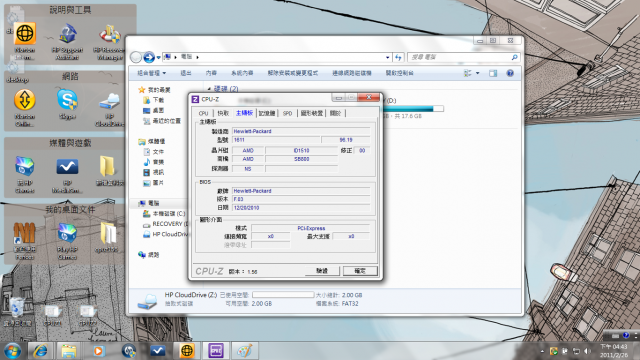The image size is (640, 360).
Task: Open Paint from the taskbar
Action: [x=244, y=351]
